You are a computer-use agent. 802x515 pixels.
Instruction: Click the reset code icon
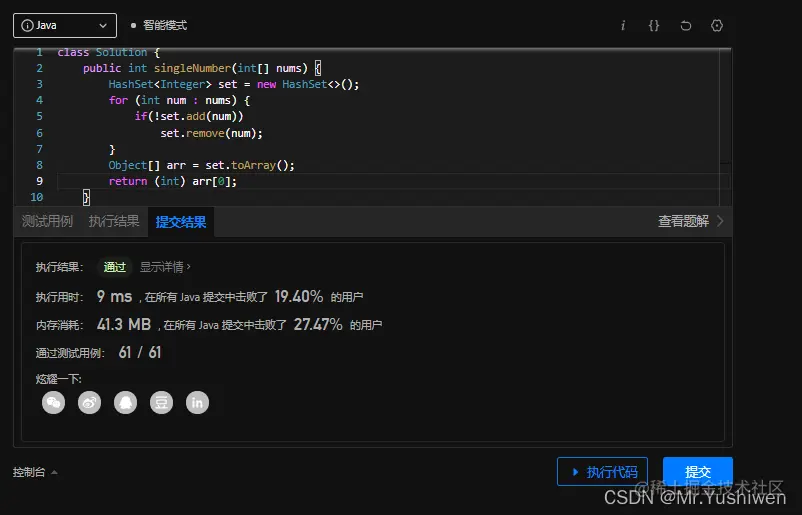click(686, 26)
